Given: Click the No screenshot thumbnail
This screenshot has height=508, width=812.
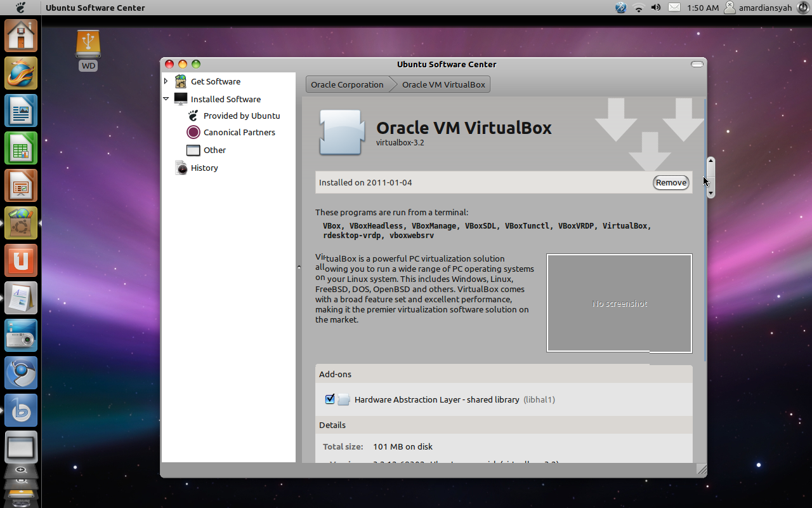Looking at the screenshot, I should click(619, 304).
